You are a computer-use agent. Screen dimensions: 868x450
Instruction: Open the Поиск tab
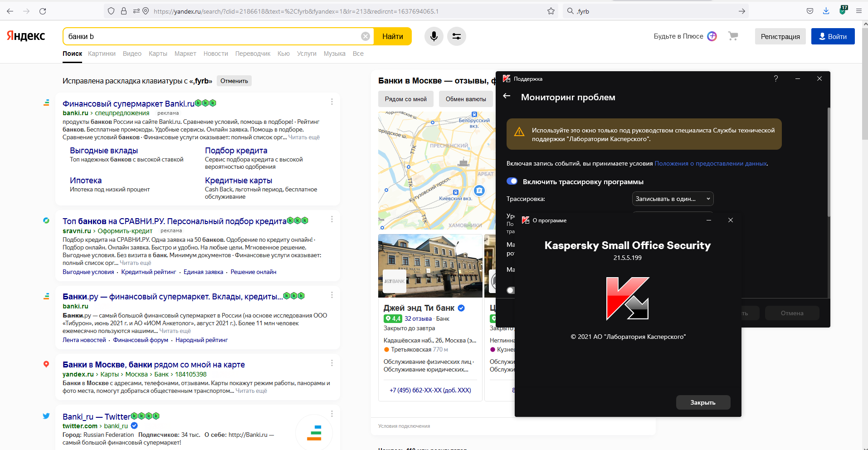pyautogui.click(x=72, y=54)
